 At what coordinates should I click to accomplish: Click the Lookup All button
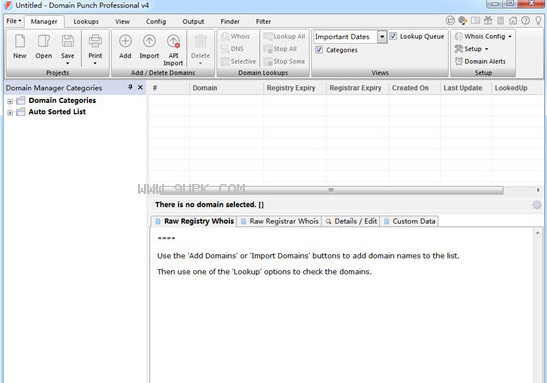click(x=284, y=36)
